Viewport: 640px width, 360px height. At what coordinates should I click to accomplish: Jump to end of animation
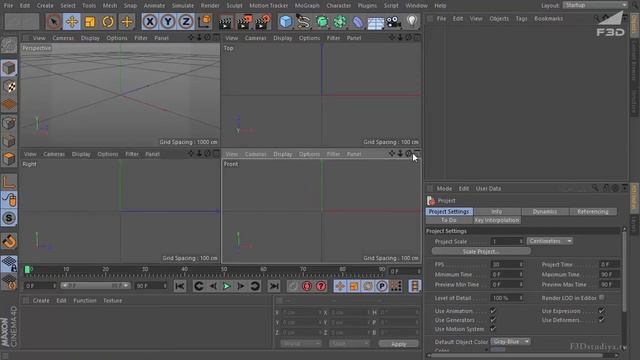274,286
